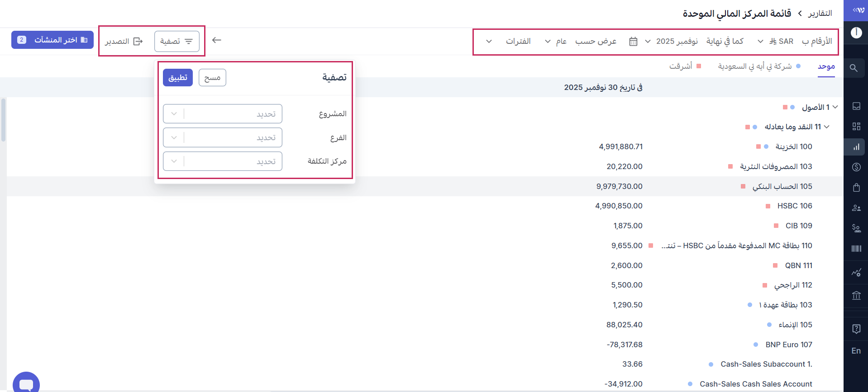This screenshot has height=392, width=868.
Task: Expand the مركز التكلفة dropdown
Action: [x=223, y=161]
